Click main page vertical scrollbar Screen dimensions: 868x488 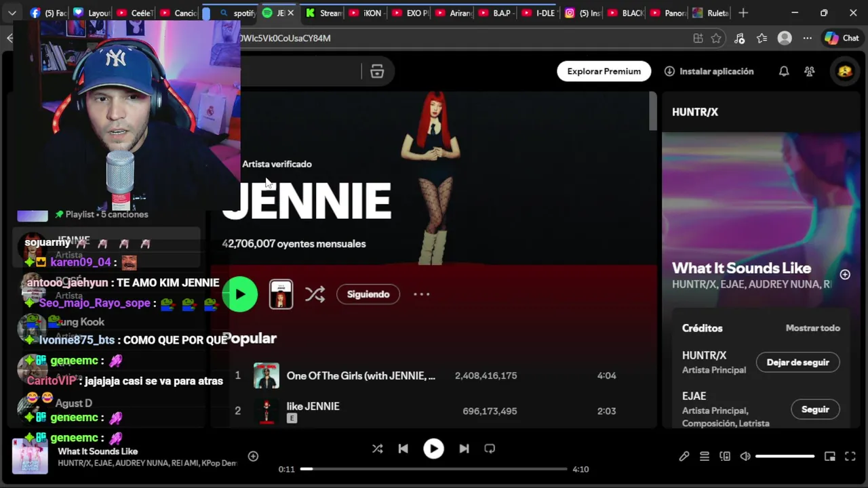coord(653,112)
